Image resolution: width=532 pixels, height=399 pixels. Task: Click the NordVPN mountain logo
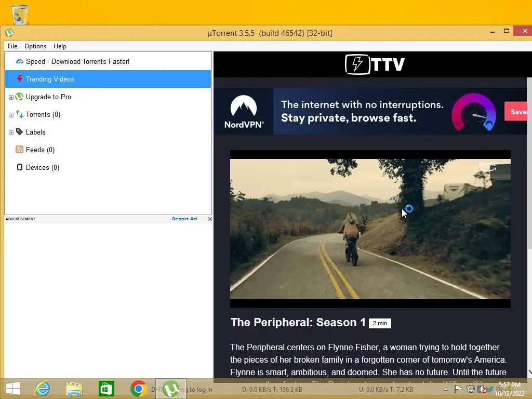(244, 112)
